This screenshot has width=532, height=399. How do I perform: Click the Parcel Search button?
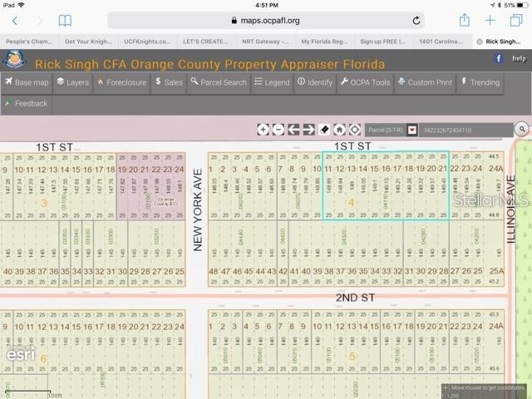[218, 82]
